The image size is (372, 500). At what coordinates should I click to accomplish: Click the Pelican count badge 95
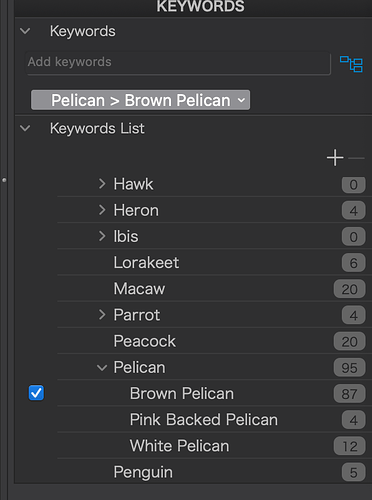[x=349, y=368]
